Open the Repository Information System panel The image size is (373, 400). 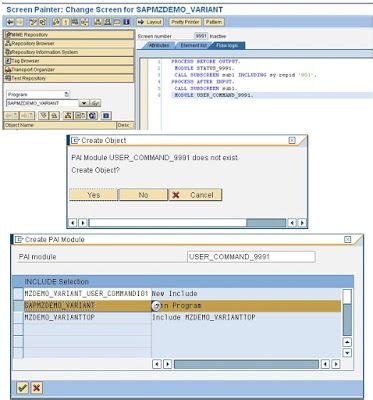68,52
